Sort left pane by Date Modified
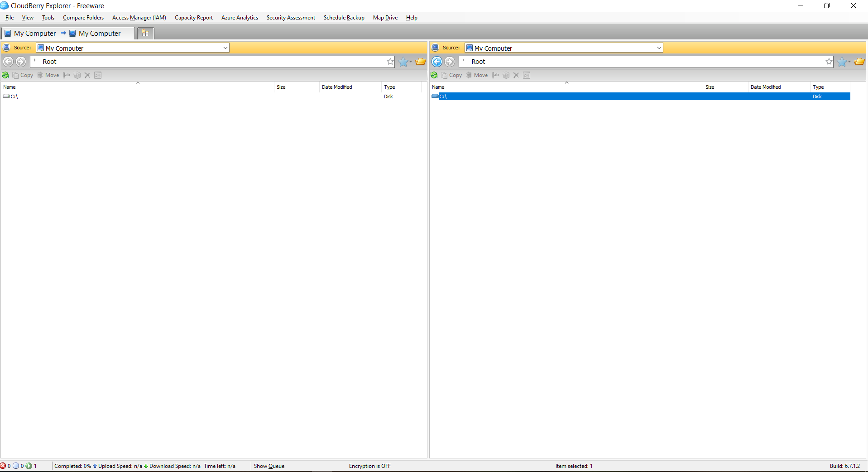This screenshot has height=472, width=868. pyautogui.click(x=350, y=87)
